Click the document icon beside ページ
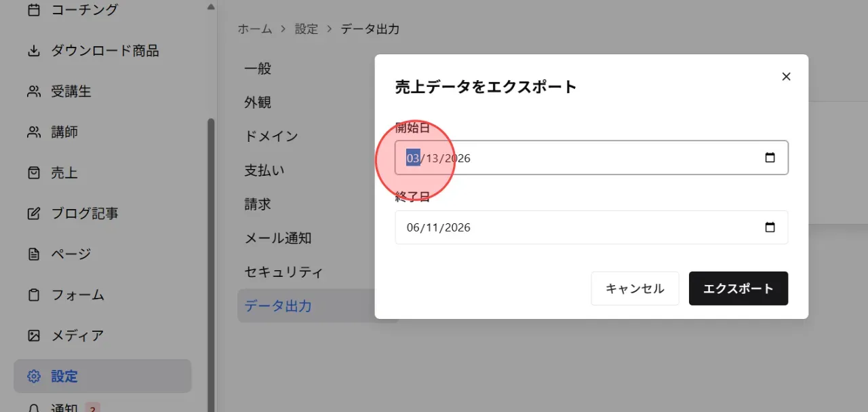 click(34, 255)
